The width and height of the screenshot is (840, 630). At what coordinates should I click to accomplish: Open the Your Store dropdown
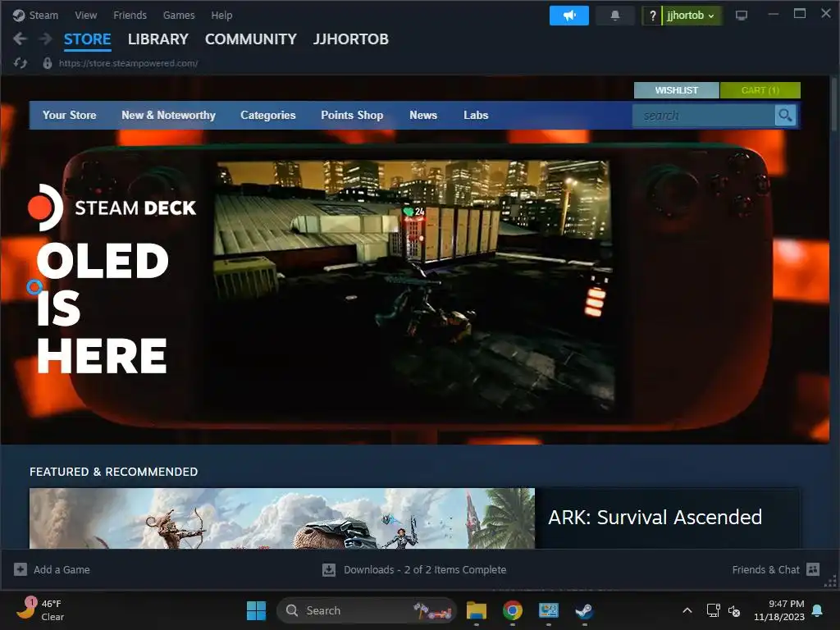[x=70, y=115]
